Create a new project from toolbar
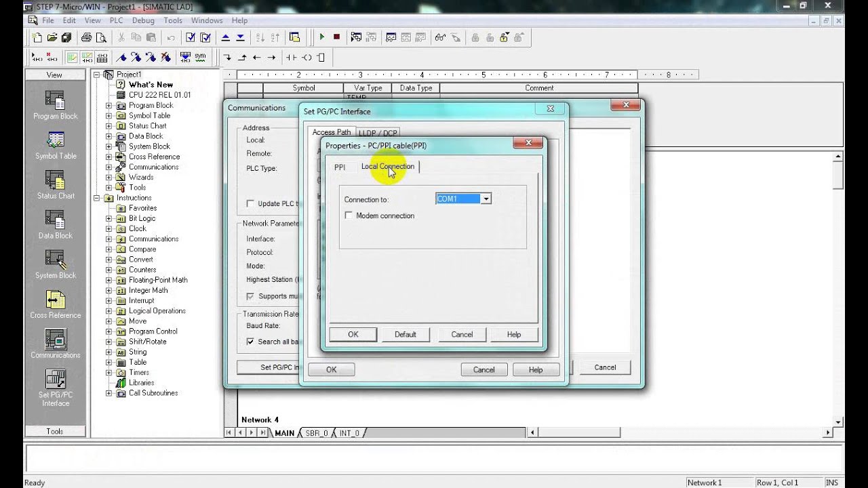868x488 pixels. 37,37
